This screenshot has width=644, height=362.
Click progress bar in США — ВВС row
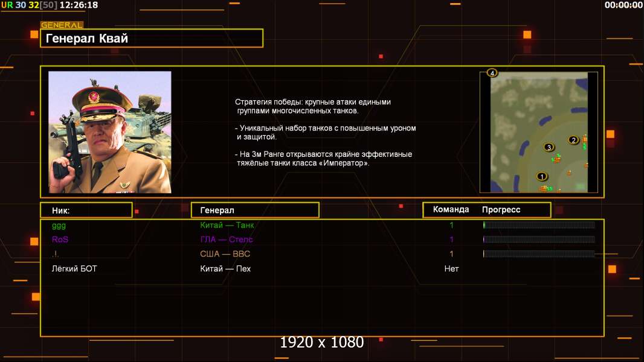point(539,254)
